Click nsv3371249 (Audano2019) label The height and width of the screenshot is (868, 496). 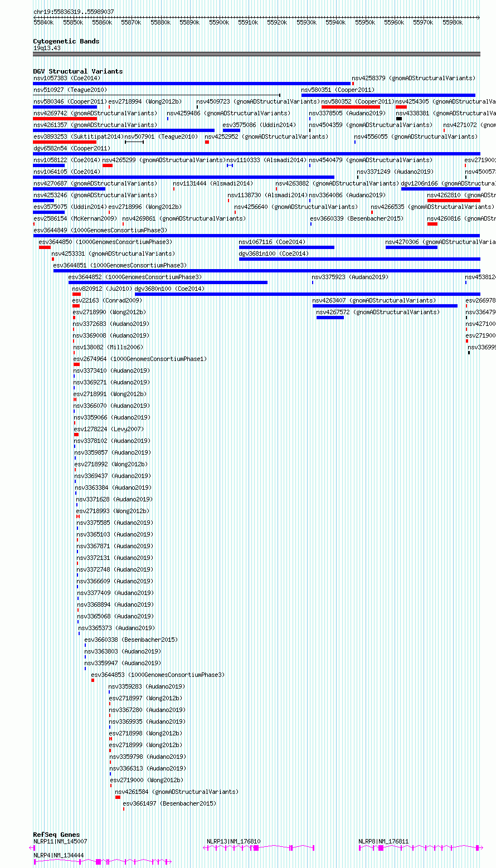point(395,172)
